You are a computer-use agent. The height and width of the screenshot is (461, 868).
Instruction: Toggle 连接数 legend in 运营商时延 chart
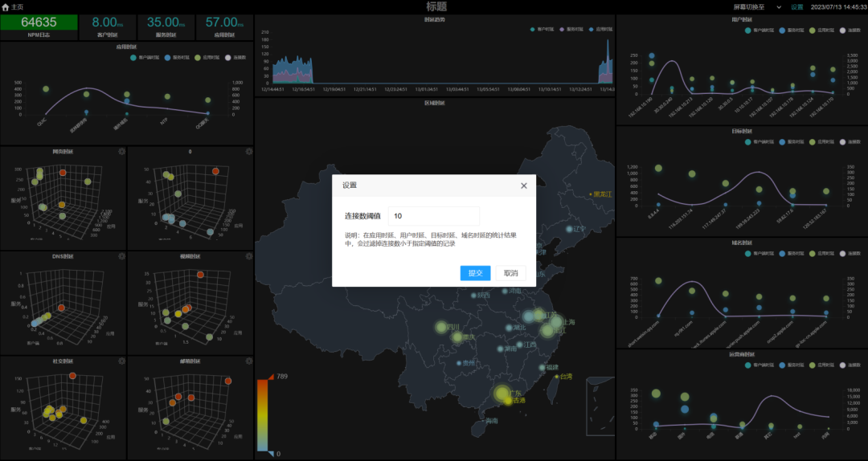click(850, 365)
